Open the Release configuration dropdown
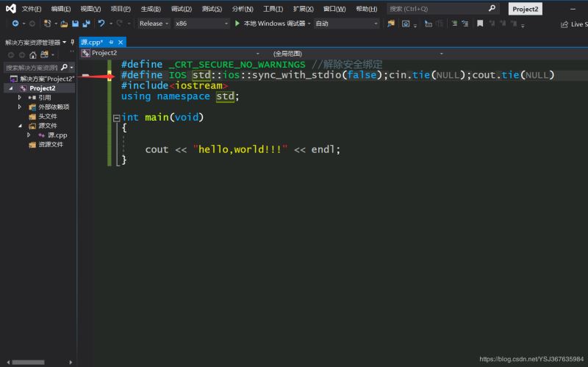The width and height of the screenshot is (588, 367). tap(154, 24)
